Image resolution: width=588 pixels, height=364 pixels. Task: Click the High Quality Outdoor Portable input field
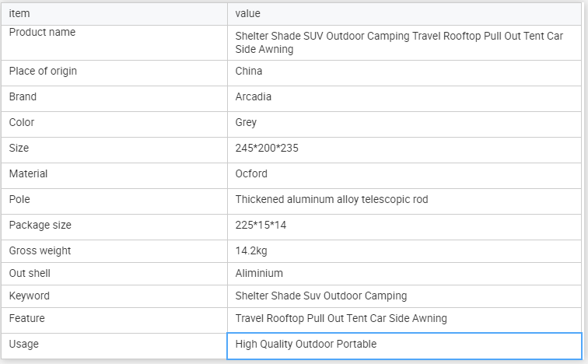404,345
